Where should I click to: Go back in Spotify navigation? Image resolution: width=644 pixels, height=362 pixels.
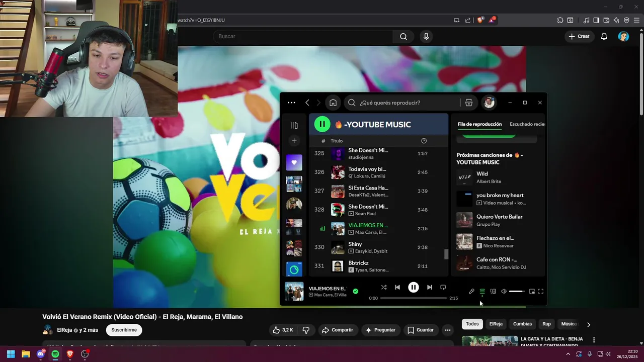click(307, 103)
